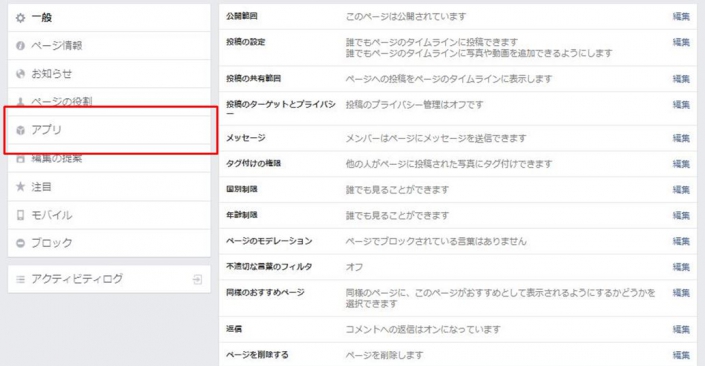Open the 一般 settings section
Viewport: 705px width, 366px height.
coord(109,18)
